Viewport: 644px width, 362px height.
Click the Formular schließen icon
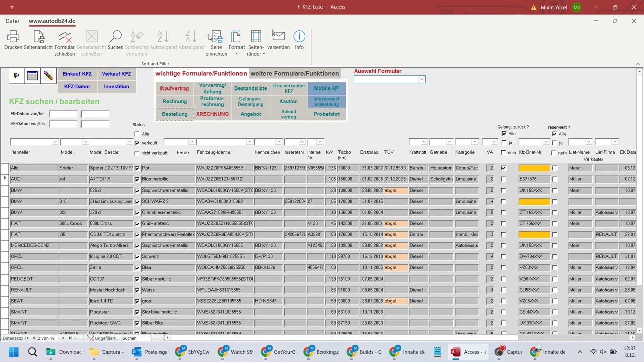65,43
